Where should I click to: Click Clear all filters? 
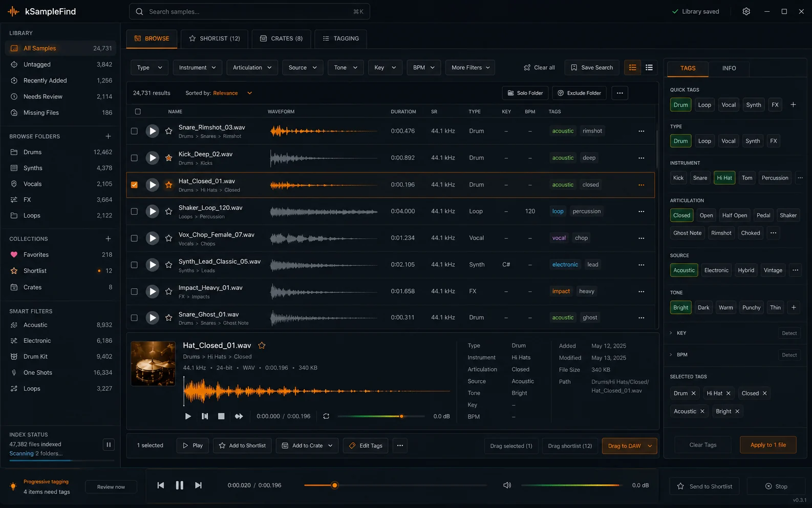[539, 68]
